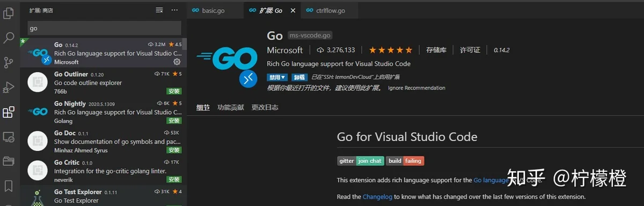Switch to the ctrlflow.go editor tab

325,10
